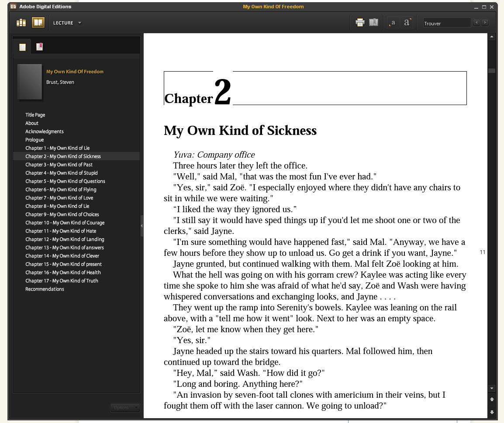The height and width of the screenshot is (423, 504).
Task: Jump to Chapter 10 - My Own Kind of Courage
Action: (65, 223)
